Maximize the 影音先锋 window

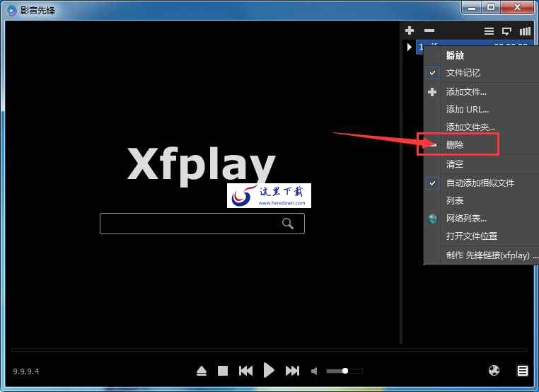pyautogui.click(x=491, y=7)
